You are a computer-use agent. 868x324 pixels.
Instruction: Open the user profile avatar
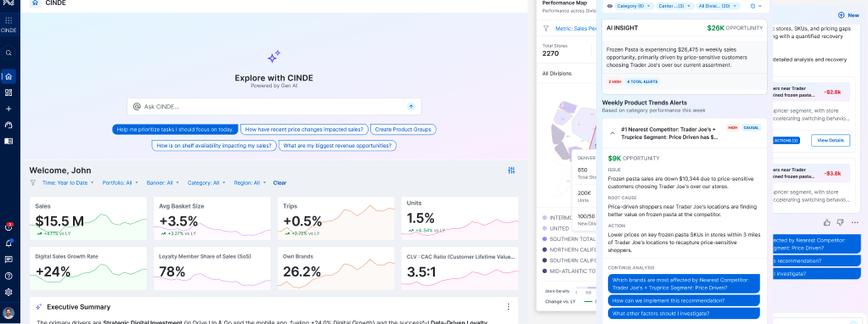(x=8, y=313)
